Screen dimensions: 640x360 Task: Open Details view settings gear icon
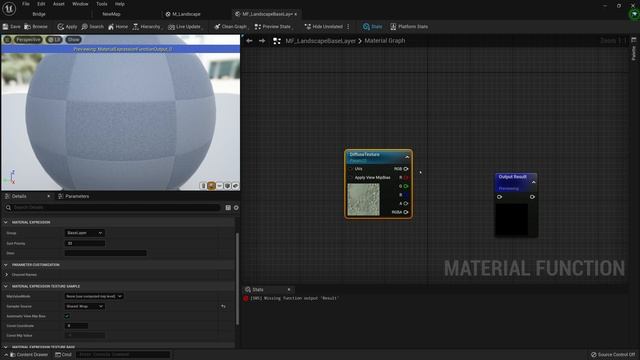236,207
